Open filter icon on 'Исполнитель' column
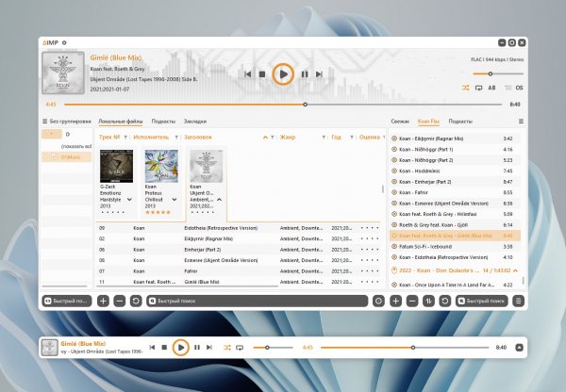 click(176, 138)
